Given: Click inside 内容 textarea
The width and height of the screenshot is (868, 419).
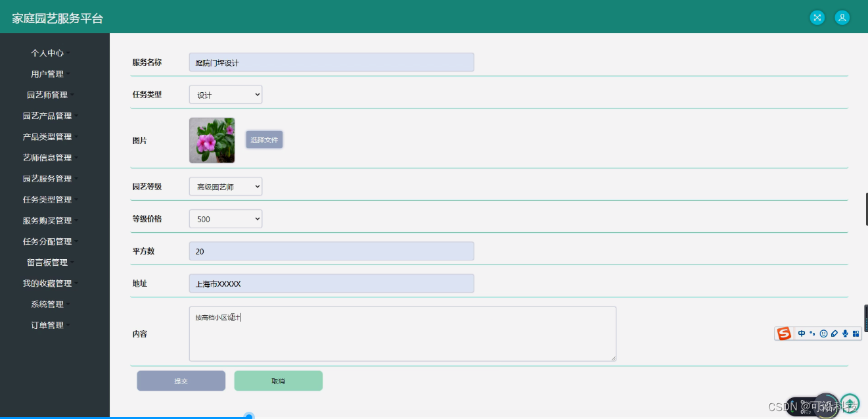Looking at the screenshot, I should pyautogui.click(x=403, y=333).
